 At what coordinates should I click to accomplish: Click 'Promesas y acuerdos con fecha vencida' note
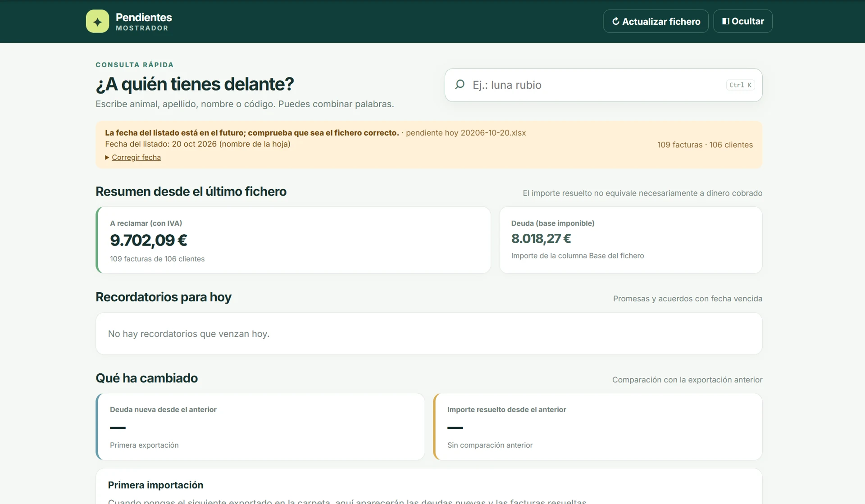click(x=687, y=299)
